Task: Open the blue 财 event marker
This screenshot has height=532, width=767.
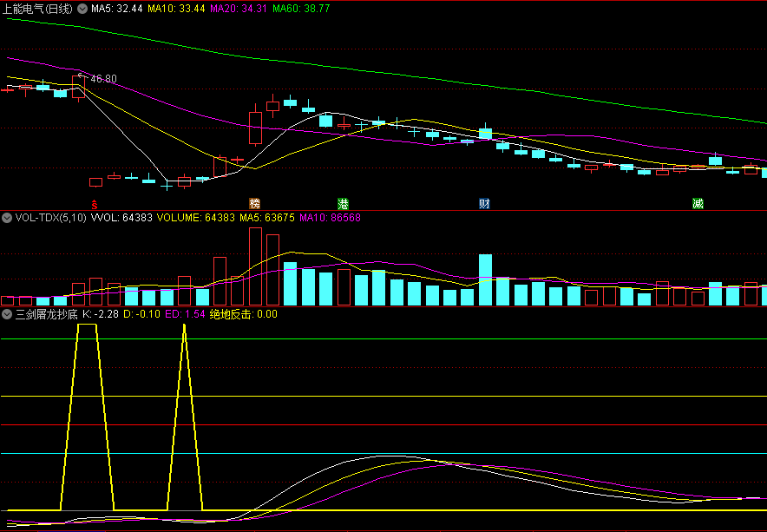Action: 484,204
